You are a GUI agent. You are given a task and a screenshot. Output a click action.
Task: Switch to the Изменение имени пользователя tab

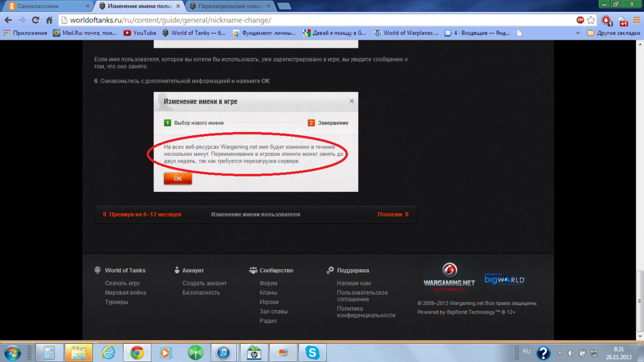[140, 6]
